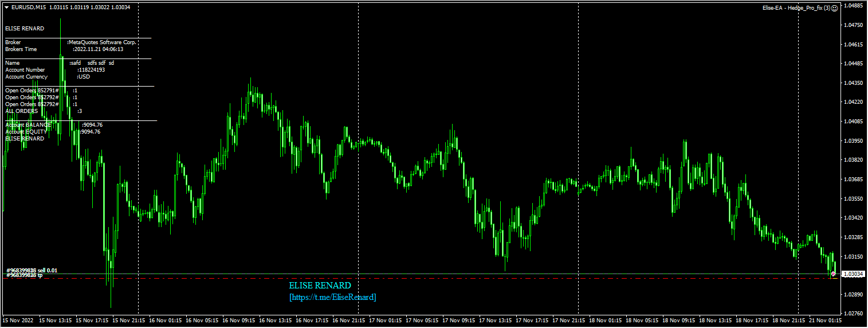Open the t.me/EliseRenard Telegram link
Viewport: 868px width, 328px height.
[333, 298]
